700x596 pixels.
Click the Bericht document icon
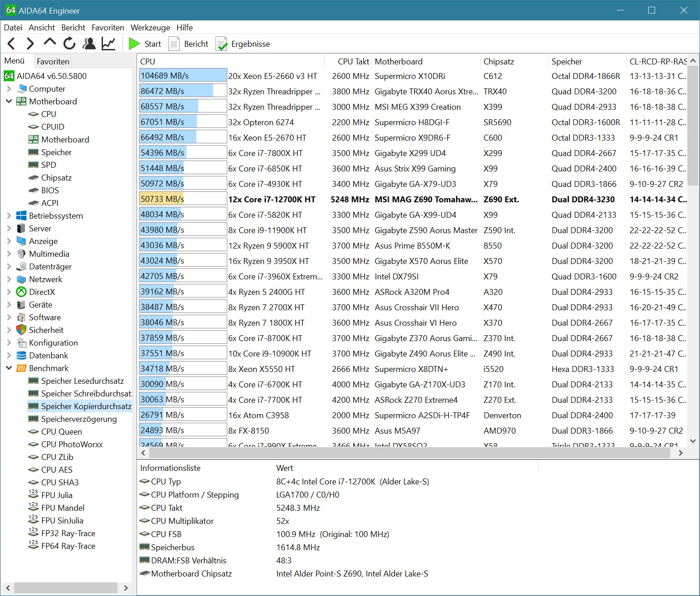[174, 44]
